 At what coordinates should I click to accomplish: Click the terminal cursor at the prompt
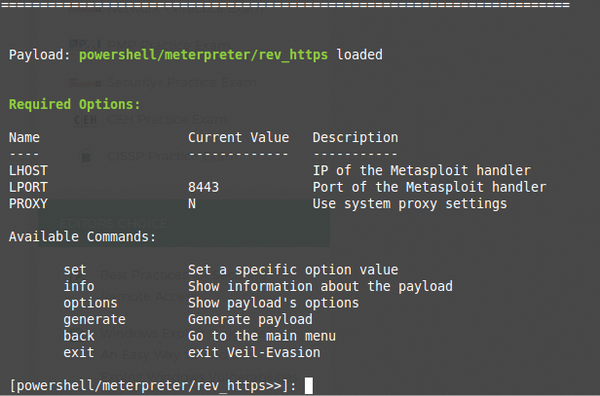point(309,385)
